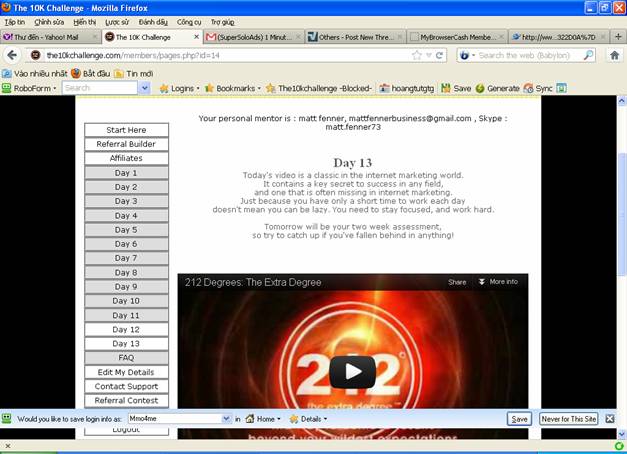Switch to the Thư đến Yahoo! Mail tab
The width and height of the screenshot is (627, 454).
click(48, 37)
